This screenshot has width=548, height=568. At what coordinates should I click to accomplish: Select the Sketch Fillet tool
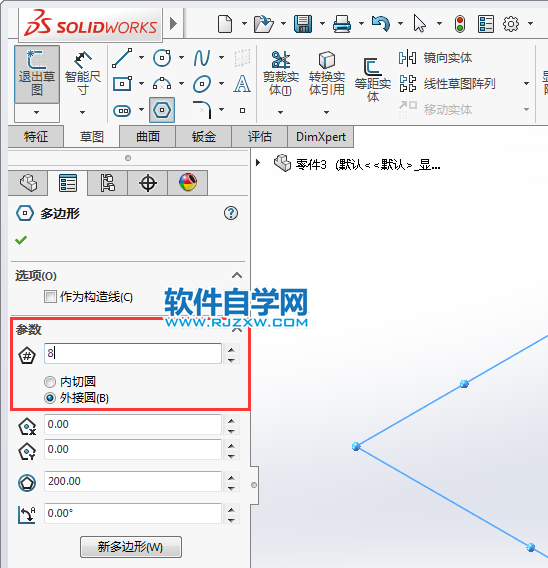[202, 110]
